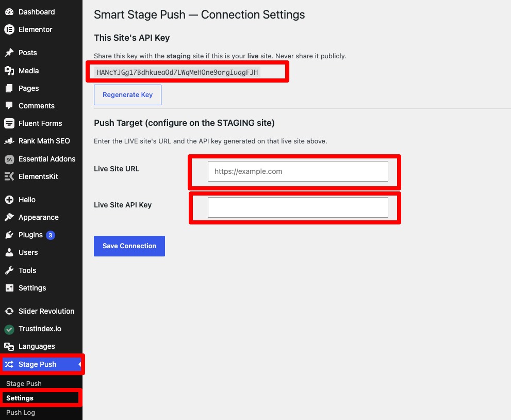Open the Dashboard menu

pos(37,12)
